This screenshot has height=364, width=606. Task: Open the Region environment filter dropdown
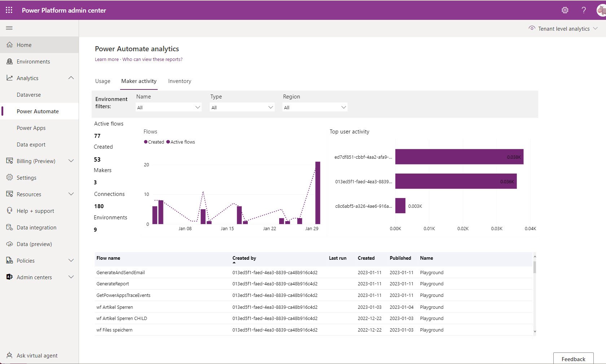coord(315,107)
